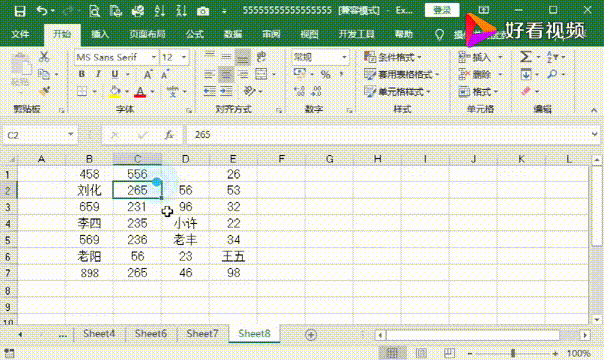Align text right icon
The image size is (604, 360).
pos(243,74)
